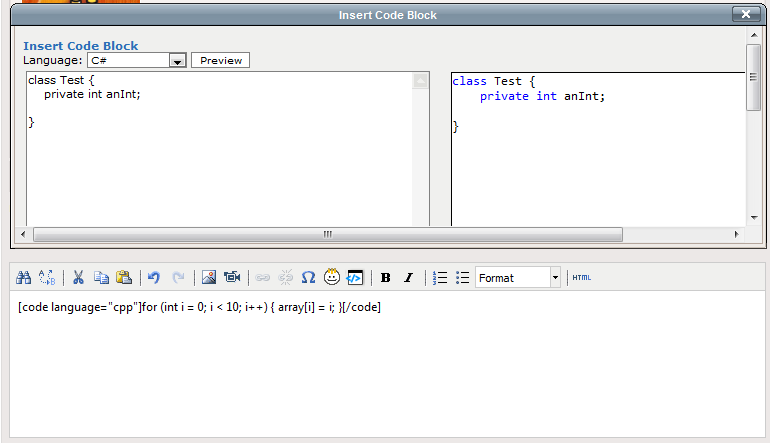Paste from clipboard using the paste icon

(124, 278)
